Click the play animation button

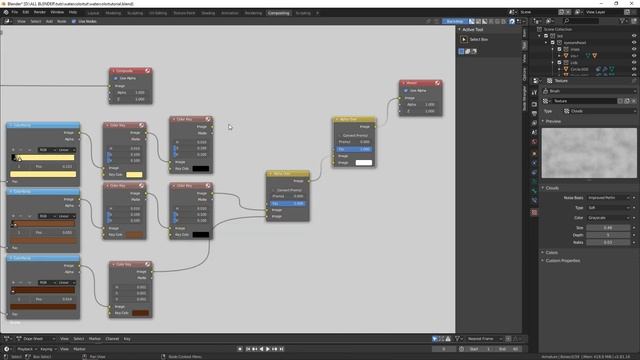click(x=268, y=349)
